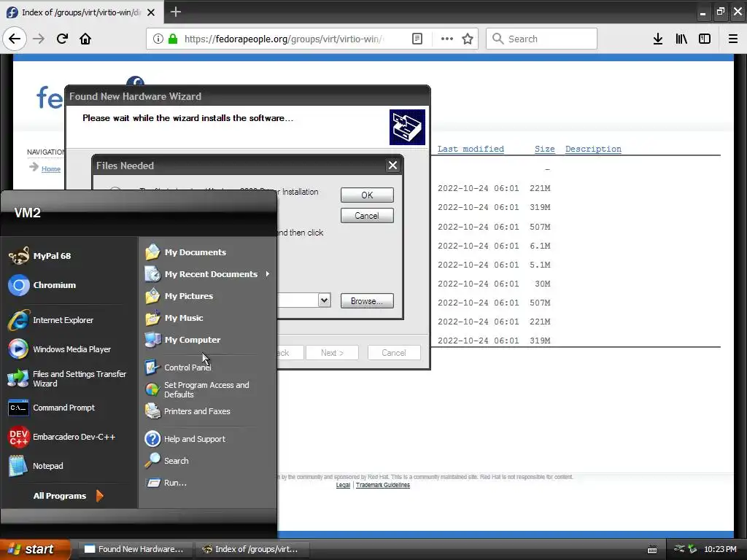Viewport: 747px width, 560px height.
Task: Open page actions three-dots menu
Action: coord(447,39)
